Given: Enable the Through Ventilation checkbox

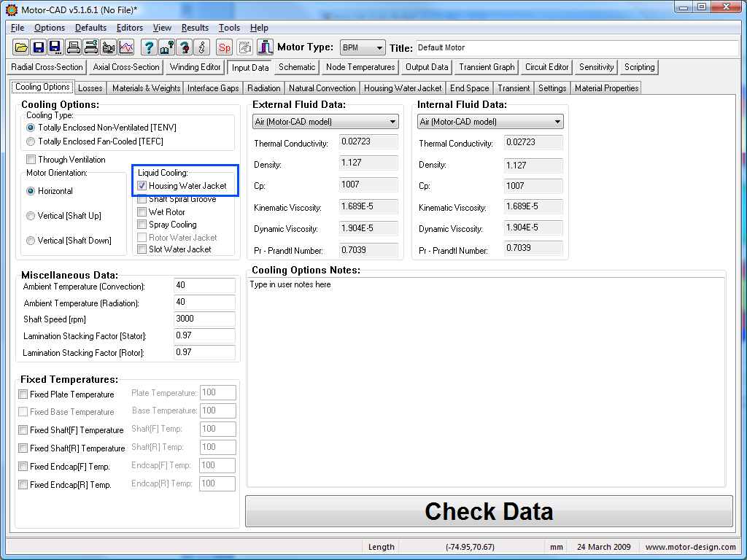Looking at the screenshot, I should click(31, 160).
